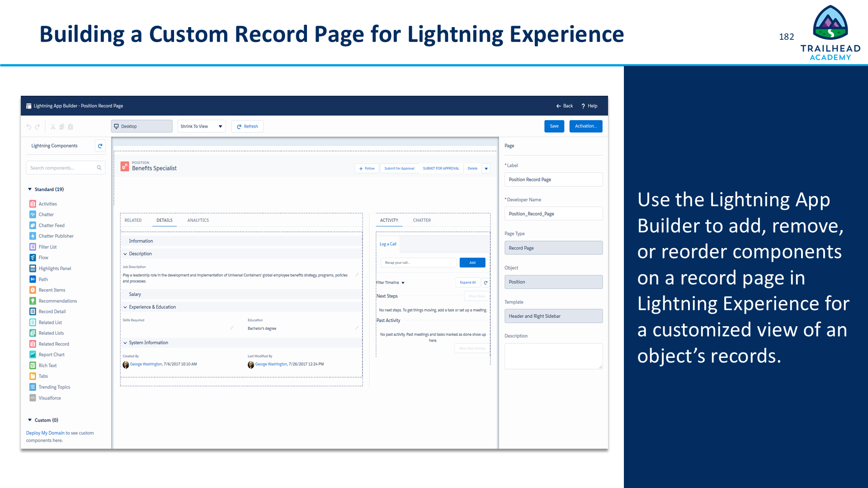The width and height of the screenshot is (868, 488).
Task: Click the Save button
Action: click(x=554, y=126)
